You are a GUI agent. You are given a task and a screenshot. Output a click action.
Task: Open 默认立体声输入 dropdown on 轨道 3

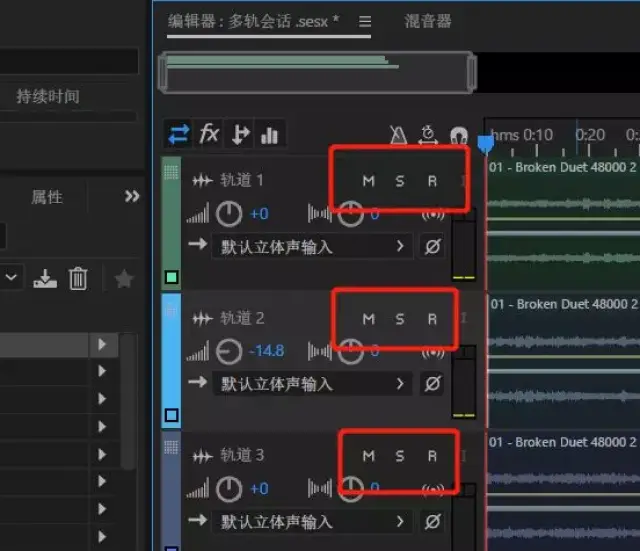313,521
